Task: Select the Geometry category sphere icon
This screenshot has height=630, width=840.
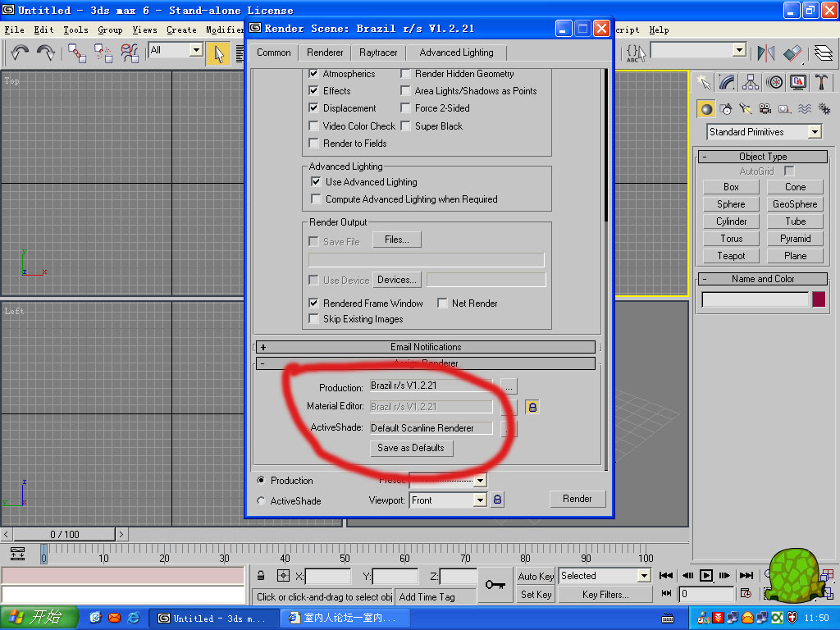Action: coord(706,109)
